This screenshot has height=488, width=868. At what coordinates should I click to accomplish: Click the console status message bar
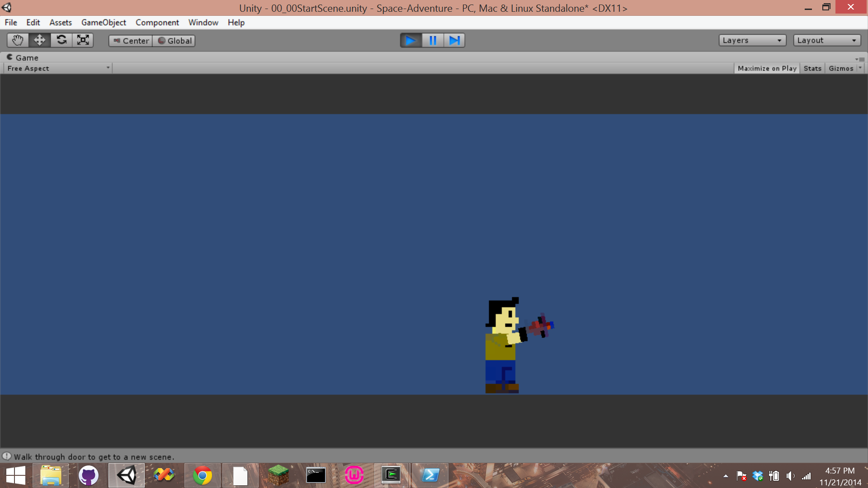coord(94,457)
